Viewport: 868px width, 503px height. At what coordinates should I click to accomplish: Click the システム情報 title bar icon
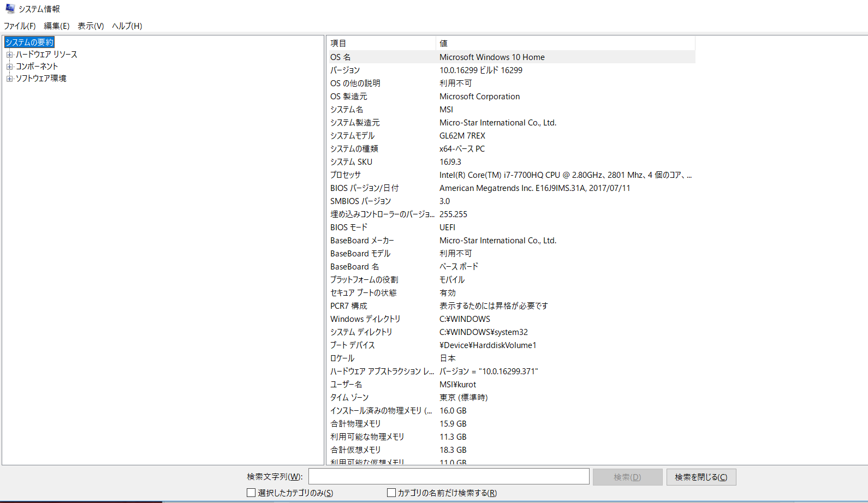(10, 9)
